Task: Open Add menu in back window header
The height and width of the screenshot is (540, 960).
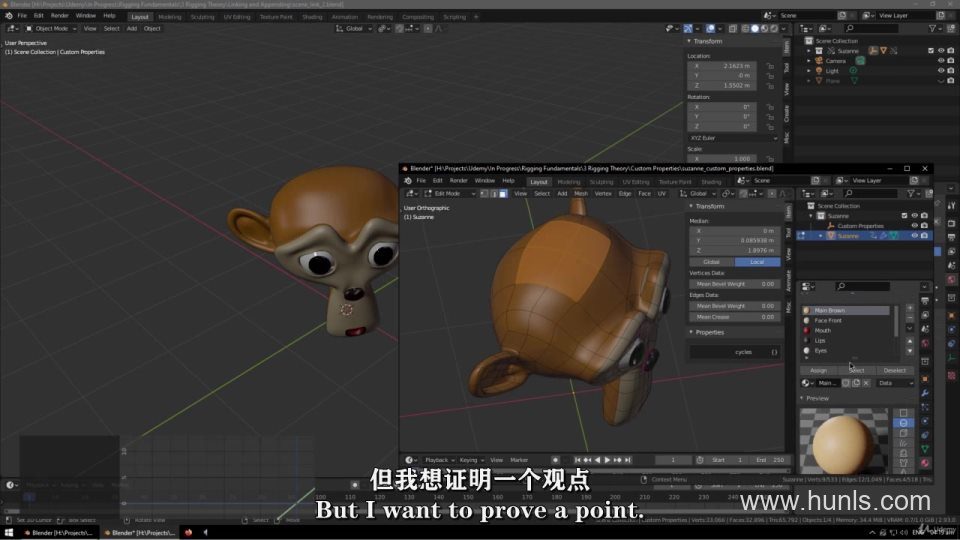Action: (132, 29)
